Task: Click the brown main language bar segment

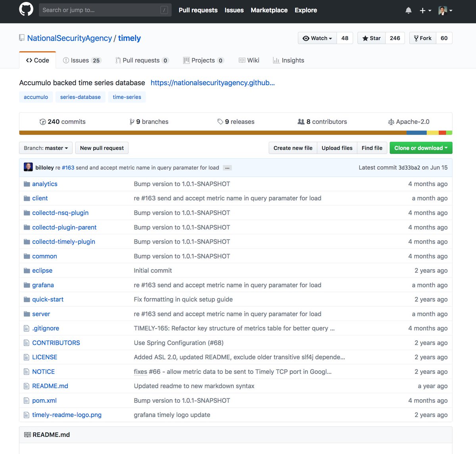Action: [213, 133]
